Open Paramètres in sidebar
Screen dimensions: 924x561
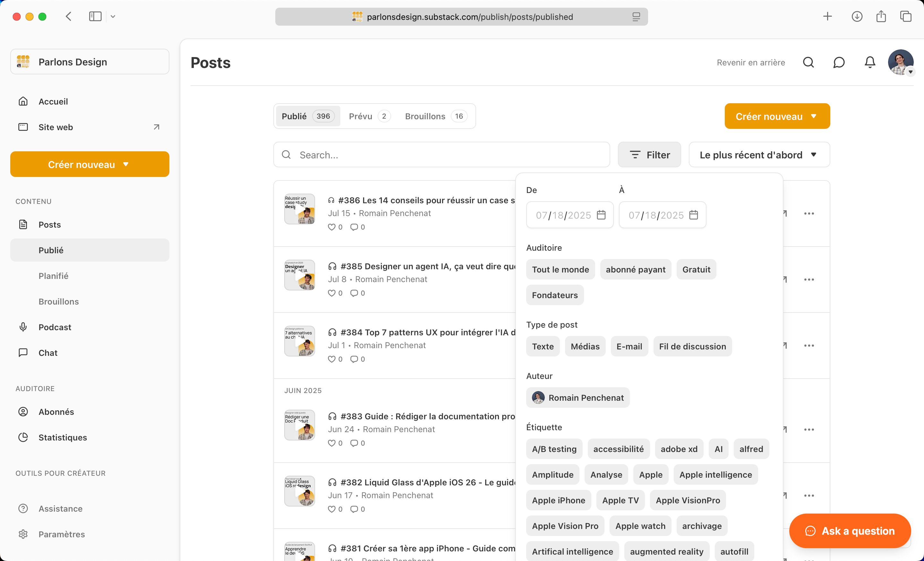[90, 534]
